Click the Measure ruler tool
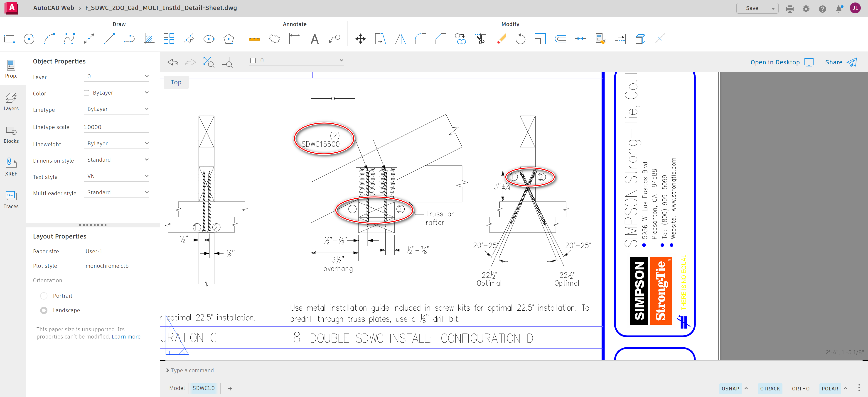 coord(254,39)
